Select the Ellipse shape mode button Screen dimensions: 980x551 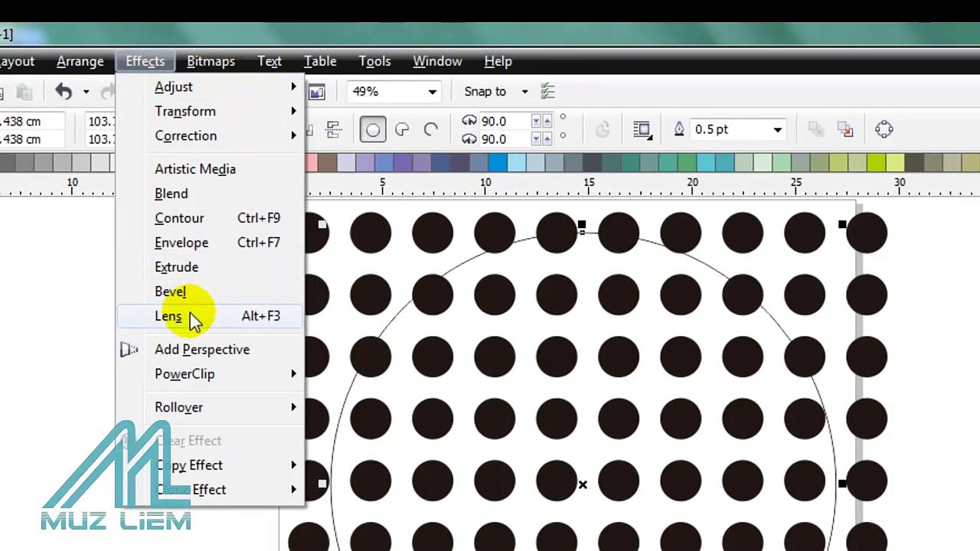373,130
